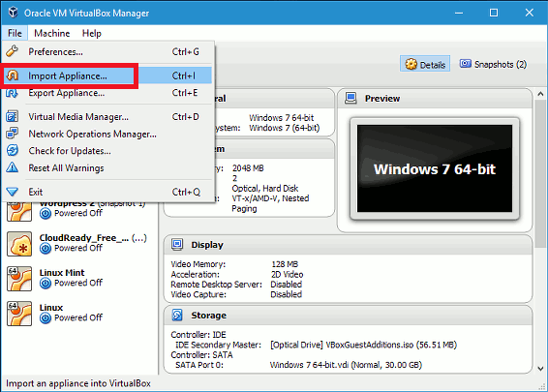
Task: Click the 2048 MB memory value
Action: (x=248, y=168)
